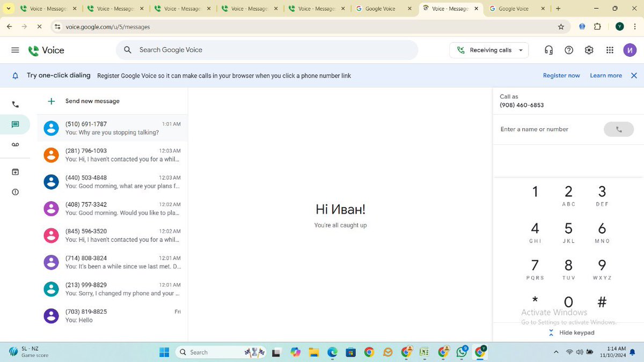Open the Help question mark icon
Screen dimensions: 644x362
pos(569,50)
